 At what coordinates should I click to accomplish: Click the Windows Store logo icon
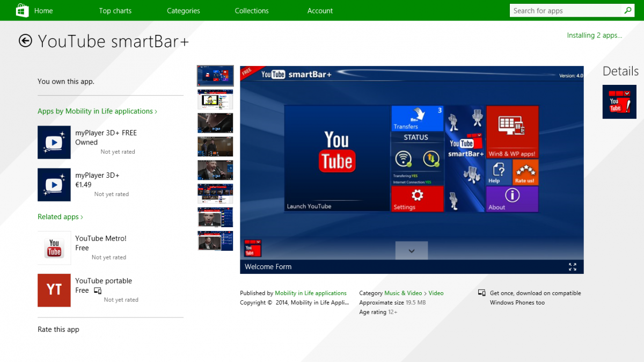(x=22, y=10)
